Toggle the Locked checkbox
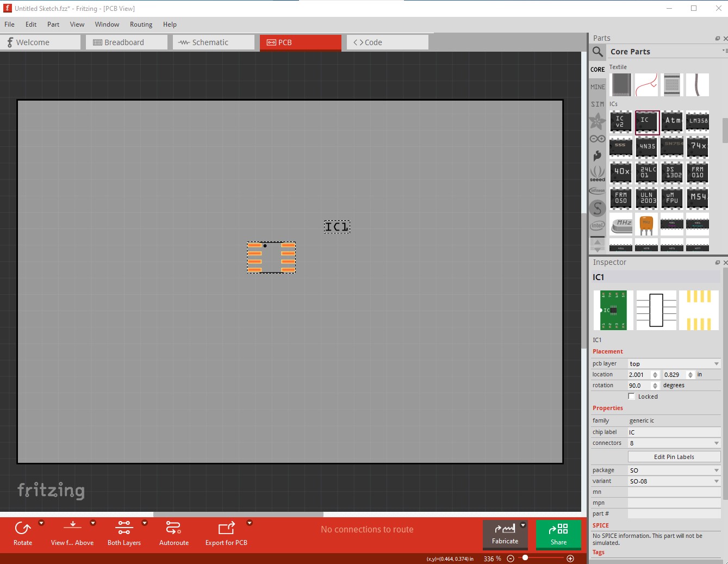The height and width of the screenshot is (564, 728). (x=632, y=396)
